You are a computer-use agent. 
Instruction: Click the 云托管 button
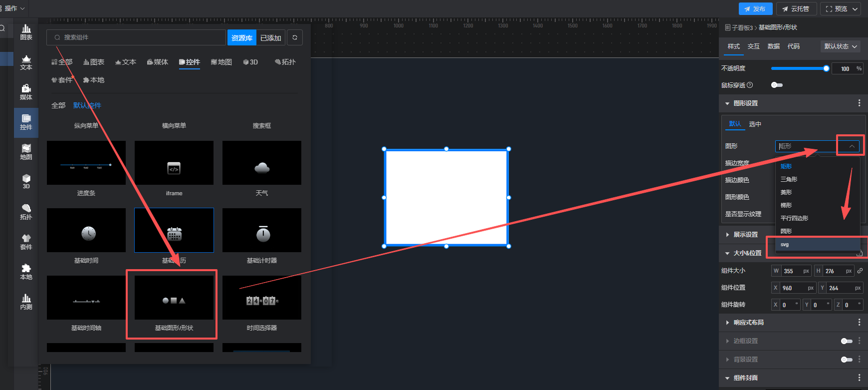click(x=796, y=9)
